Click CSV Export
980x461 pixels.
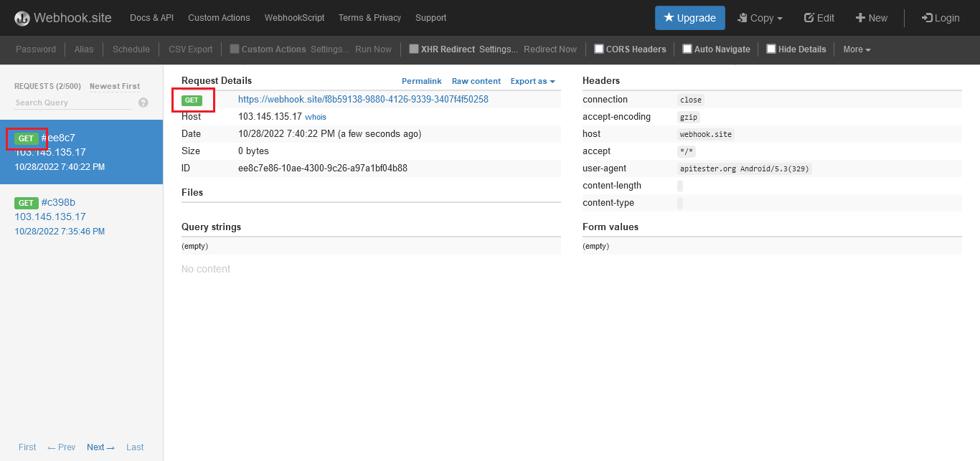tap(191, 49)
